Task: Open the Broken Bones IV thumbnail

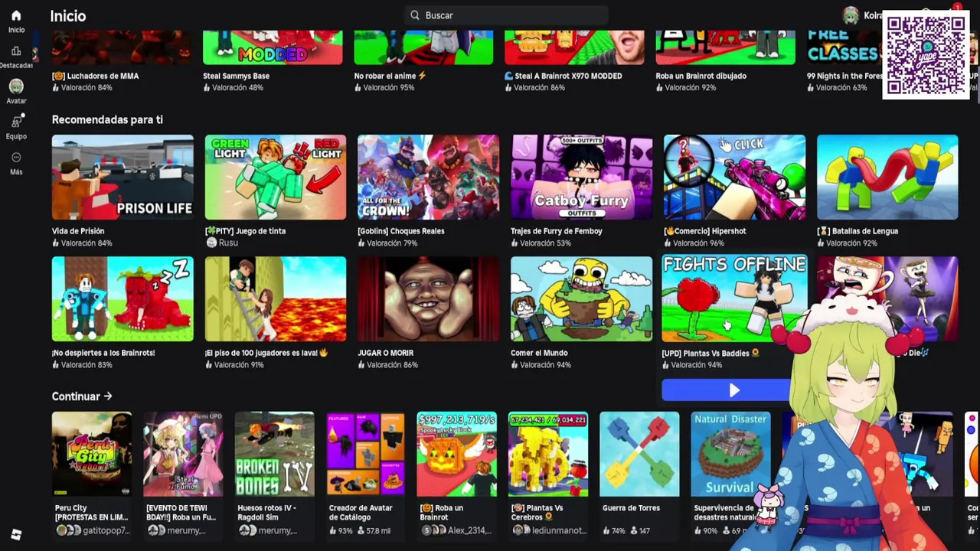Action: point(275,455)
